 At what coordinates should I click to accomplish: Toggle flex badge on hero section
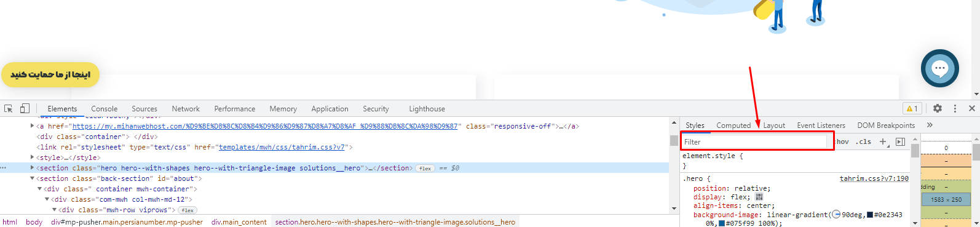425,168
